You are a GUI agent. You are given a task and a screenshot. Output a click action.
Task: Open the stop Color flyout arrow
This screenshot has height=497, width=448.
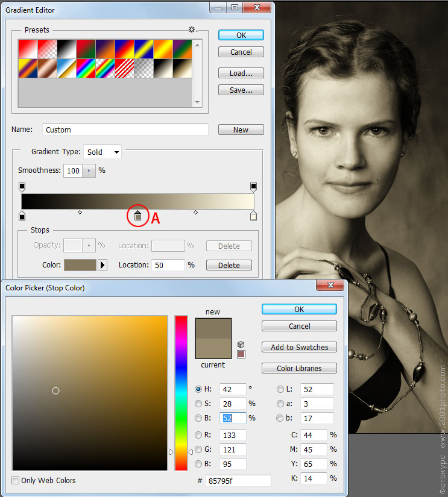tap(102, 264)
